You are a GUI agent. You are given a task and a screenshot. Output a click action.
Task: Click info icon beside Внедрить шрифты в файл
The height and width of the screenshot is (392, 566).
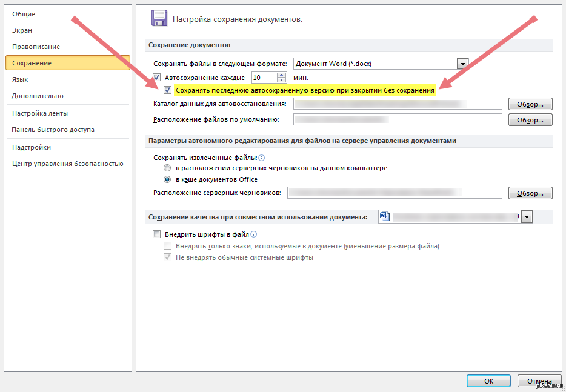(254, 234)
